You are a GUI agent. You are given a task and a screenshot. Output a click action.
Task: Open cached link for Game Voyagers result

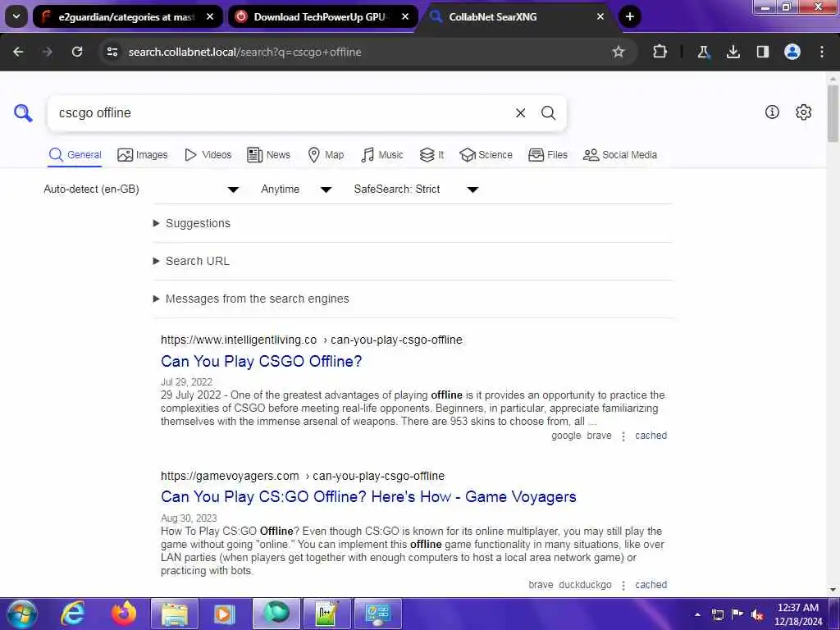click(651, 585)
